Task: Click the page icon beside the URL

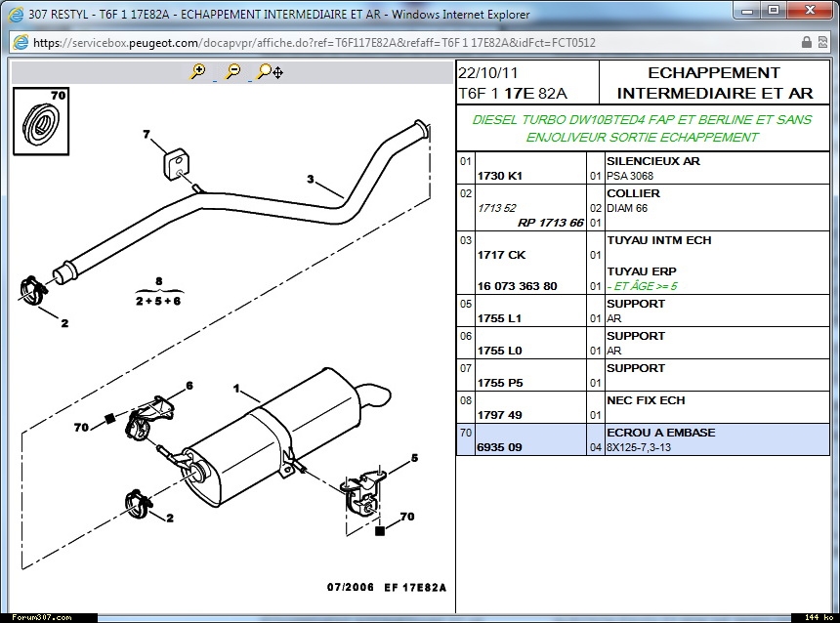Action: coord(21,42)
